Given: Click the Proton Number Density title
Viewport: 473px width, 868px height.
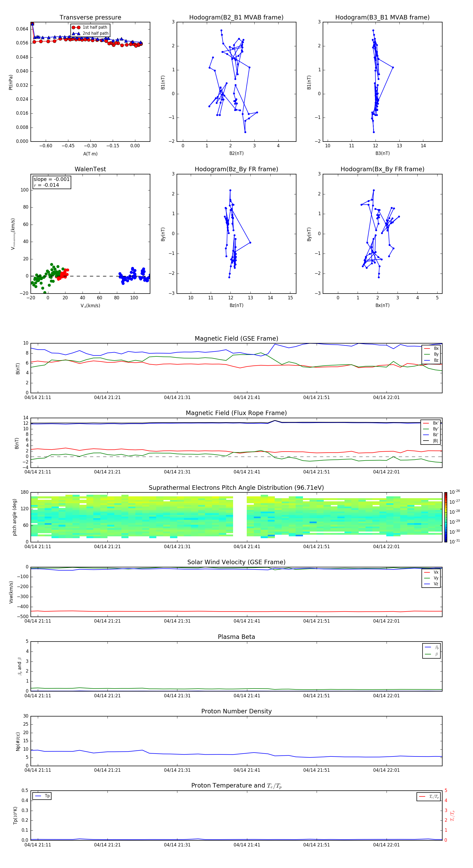Looking at the screenshot, I should click(x=236, y=711).
